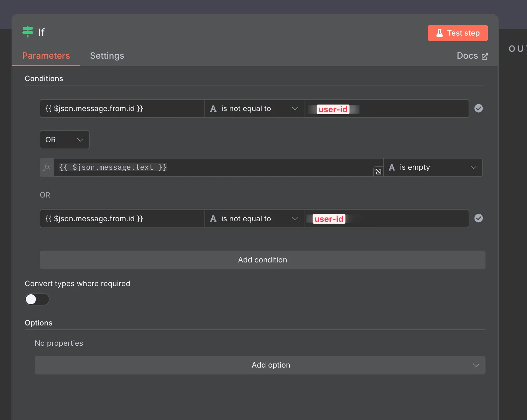
Task: Toggle Convert types where required switch
Action: [x=37, y=299]
